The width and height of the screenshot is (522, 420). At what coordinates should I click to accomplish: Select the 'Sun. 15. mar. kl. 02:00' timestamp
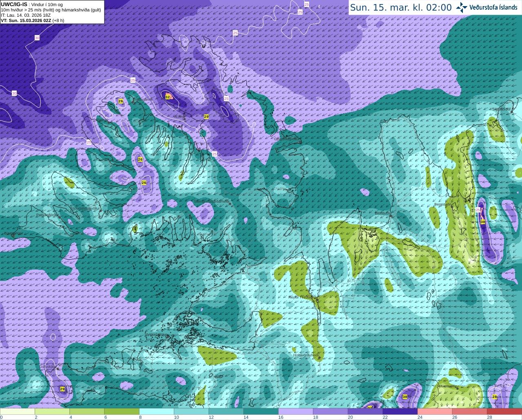pos(401,7)
